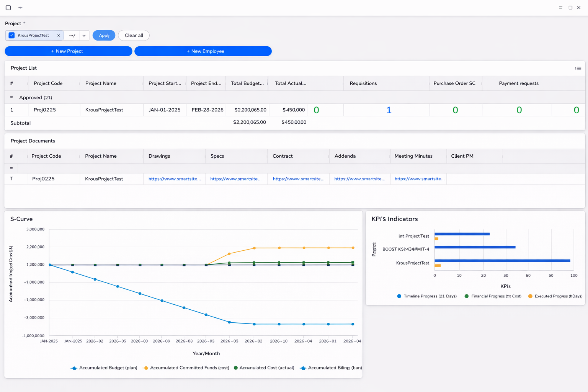Open a new tab with the plus icon
Screen dimensions: 588x392
(20, 7)
